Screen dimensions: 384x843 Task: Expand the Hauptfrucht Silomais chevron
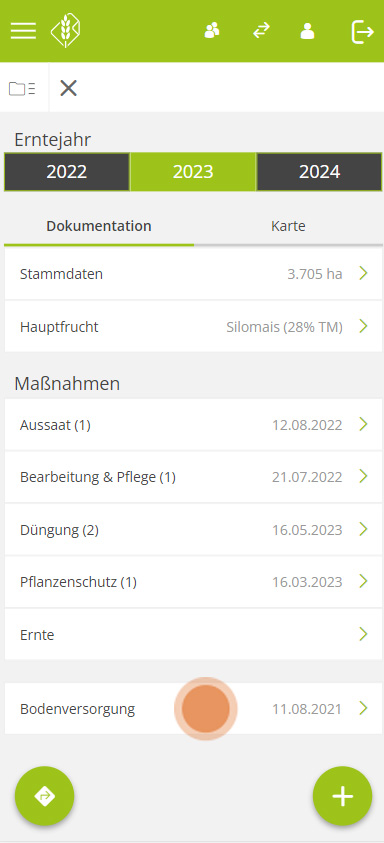364,326
